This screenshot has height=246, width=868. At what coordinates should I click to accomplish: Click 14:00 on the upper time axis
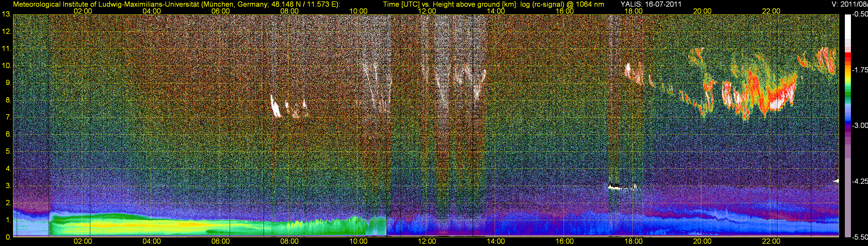click(x=496, y=11)
